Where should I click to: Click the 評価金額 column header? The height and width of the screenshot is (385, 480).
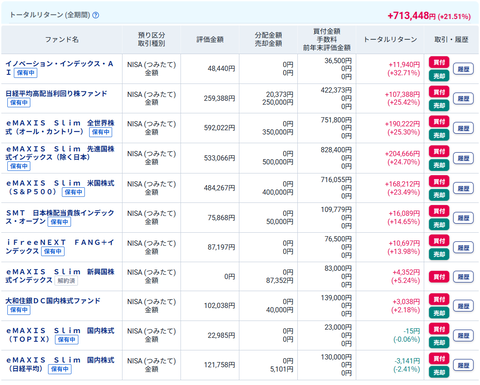tap(210, 40)
